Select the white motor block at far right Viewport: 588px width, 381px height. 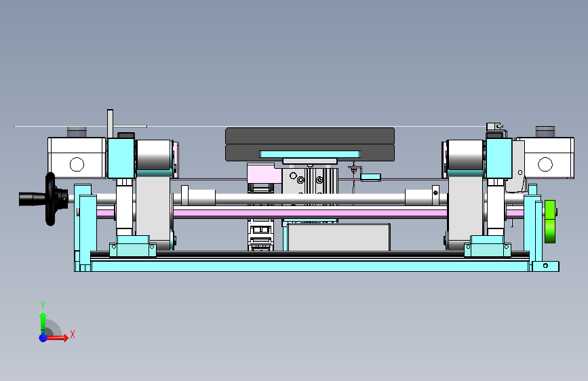(549, 158)
